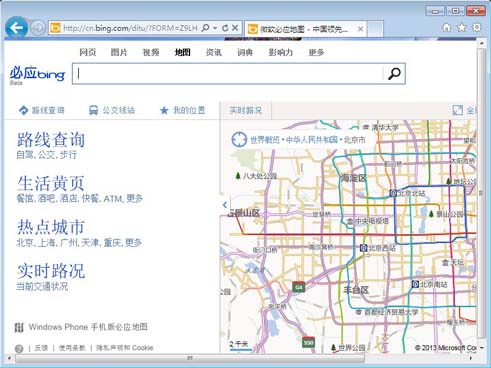The width and height of the screenshot is (491, 368).
Task: Open the 更多 menu item
Action: point(316,52)
